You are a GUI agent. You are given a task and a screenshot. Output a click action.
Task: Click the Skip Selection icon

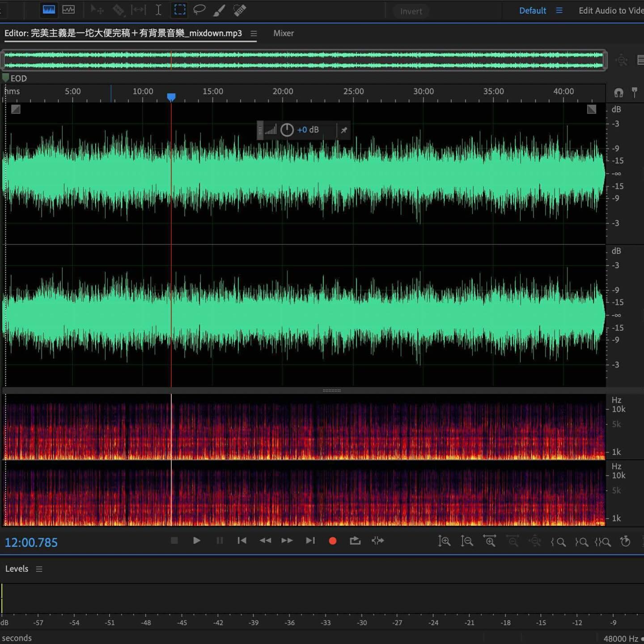[378, 541]
